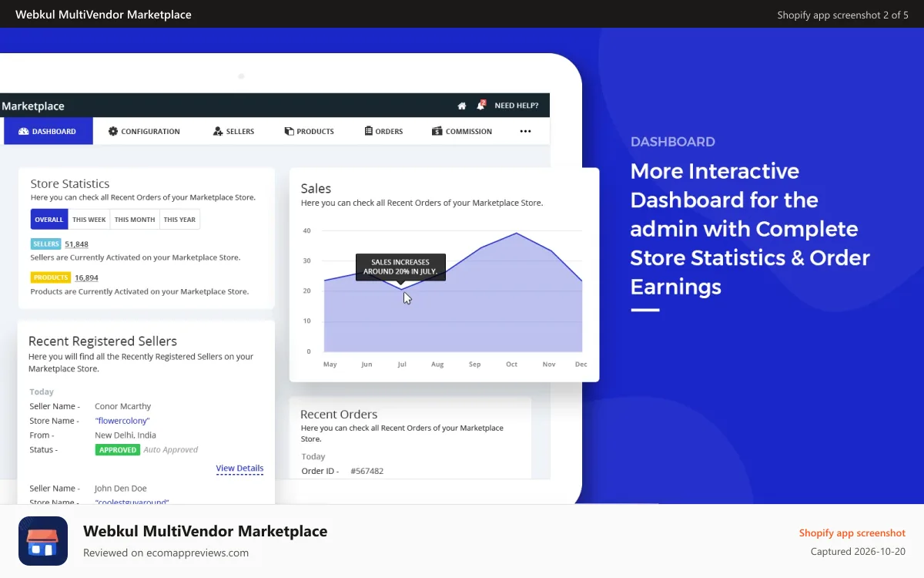924x578 pixels.
Task: Open the three-dot more menu
Action: (526, 131)
